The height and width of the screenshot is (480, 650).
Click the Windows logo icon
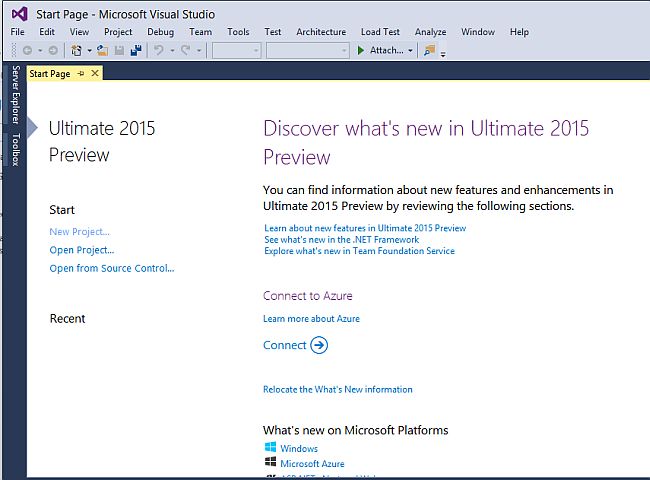[x=270, y=448]
